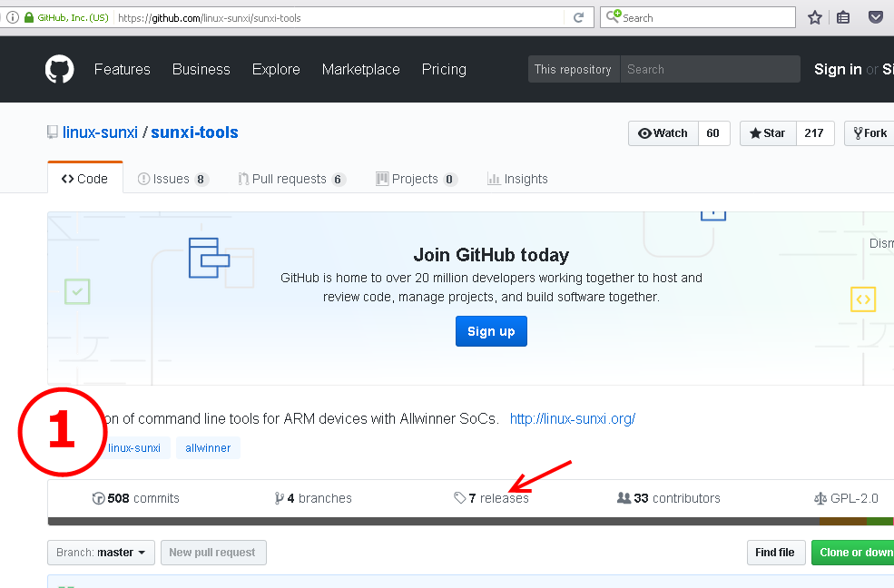Click the linux-sunxi owner link
The image size is (894, 588).
(x=100, y=132)
